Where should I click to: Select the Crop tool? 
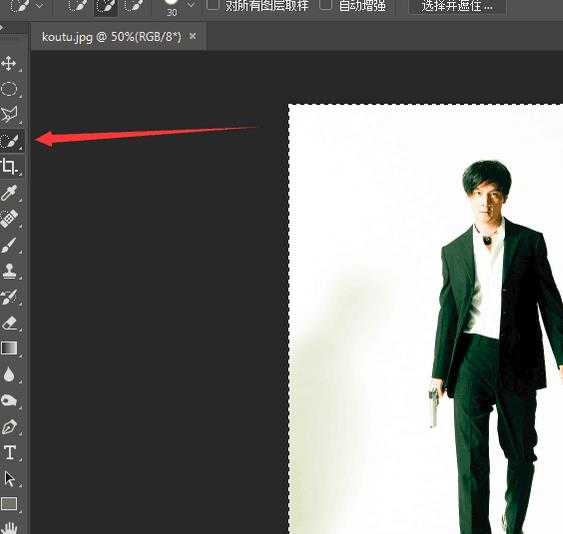(x=9, y=167)
